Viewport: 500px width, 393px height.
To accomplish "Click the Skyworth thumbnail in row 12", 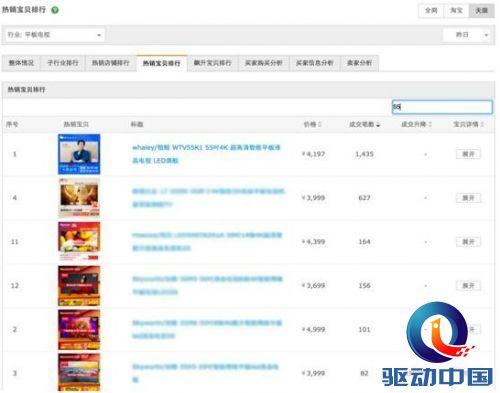I will pos(79,286).
